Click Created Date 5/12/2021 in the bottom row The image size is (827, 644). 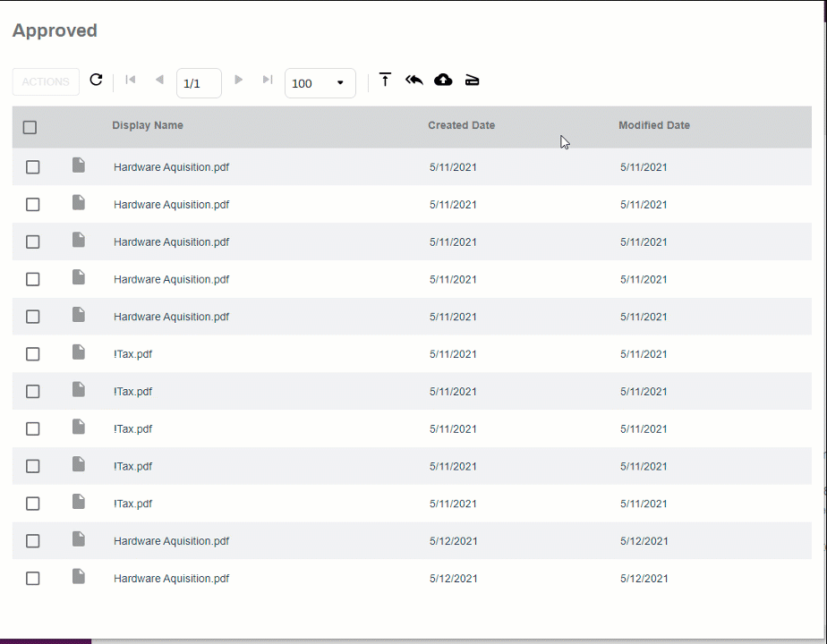[x=454, y=579]
